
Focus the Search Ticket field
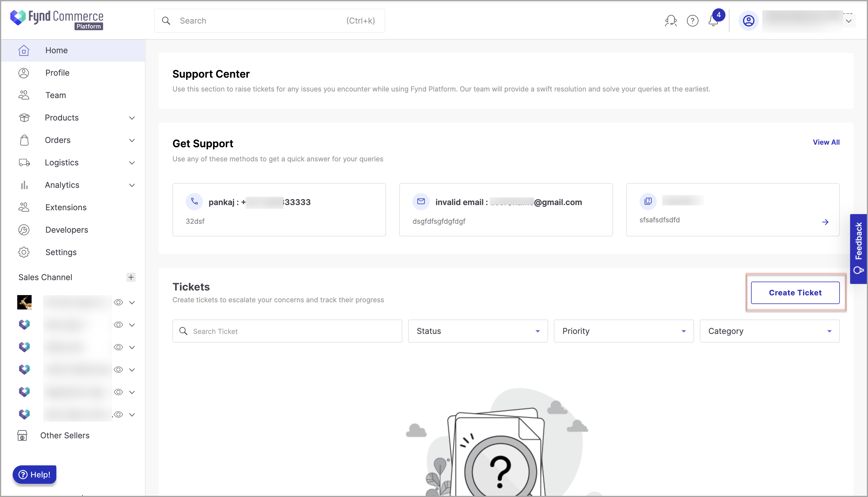(287, 331)
